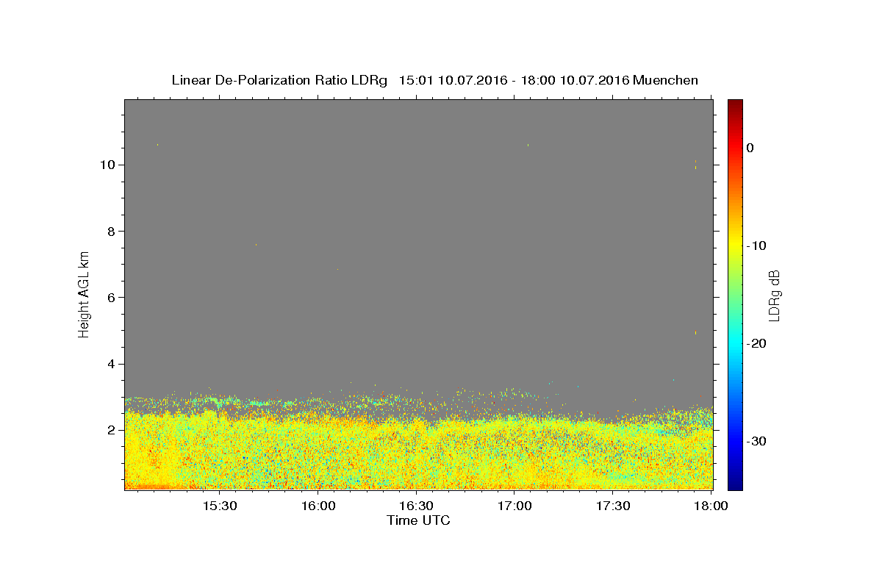Image resolution: width=882 pixels, height=588 pixels.
Task: Click the 4 km height tick label
Action: pos(112,364)
